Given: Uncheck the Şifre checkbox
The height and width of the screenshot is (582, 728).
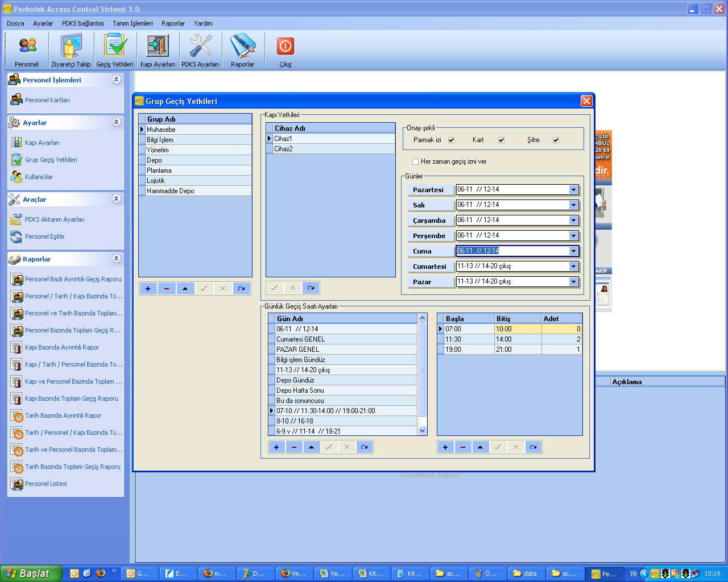Looking at the screenshot, I should pyautogui.click(x=556, y=140).
